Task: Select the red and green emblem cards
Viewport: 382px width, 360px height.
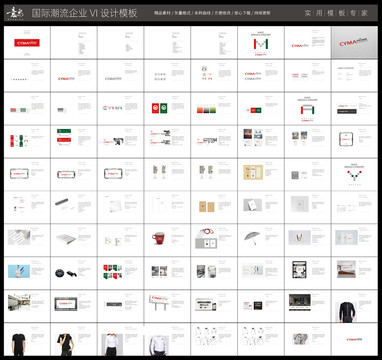Action: coord(159,108)
